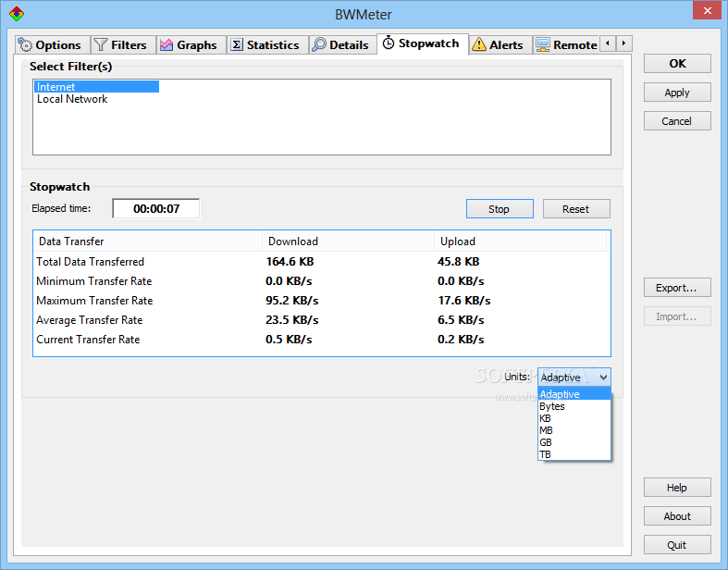
Task: Click the stopwatch icon on Stopwatch tab
Action: (x=389, y=43)
